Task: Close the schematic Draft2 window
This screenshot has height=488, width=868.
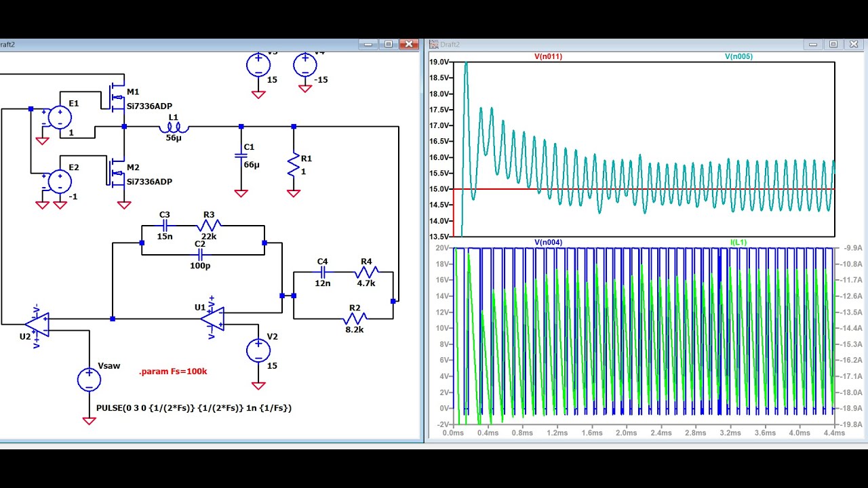Action: 409,45
